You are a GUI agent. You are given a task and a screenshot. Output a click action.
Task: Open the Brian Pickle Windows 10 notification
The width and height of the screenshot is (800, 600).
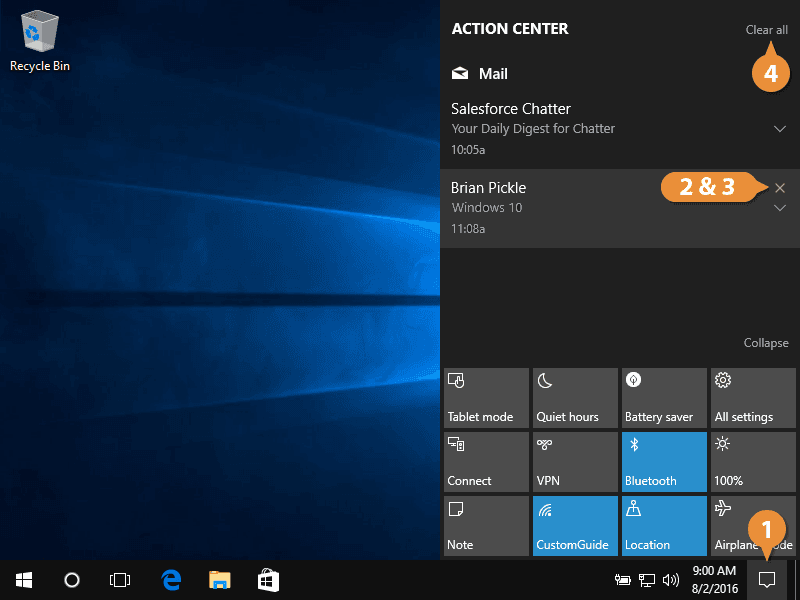click(x=620, y=208)
